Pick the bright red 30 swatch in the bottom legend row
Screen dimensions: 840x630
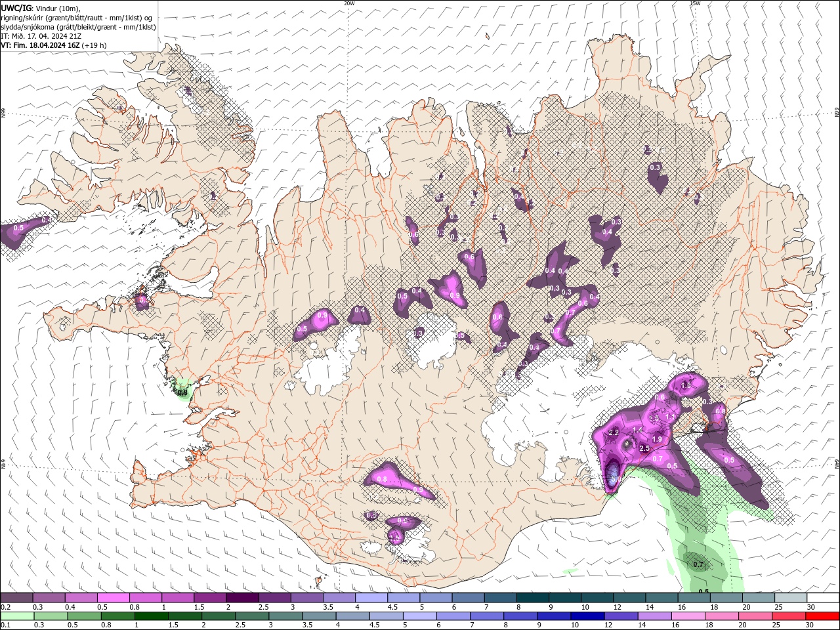(822, 616)
